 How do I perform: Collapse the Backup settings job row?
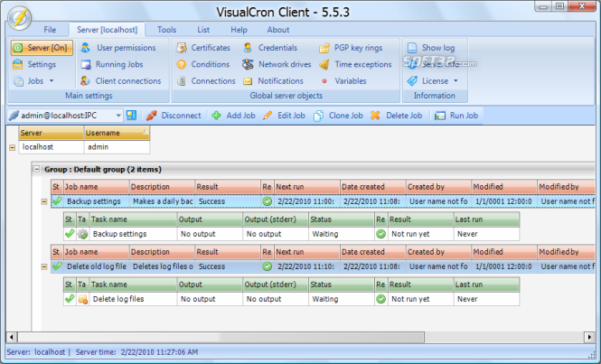44,201
